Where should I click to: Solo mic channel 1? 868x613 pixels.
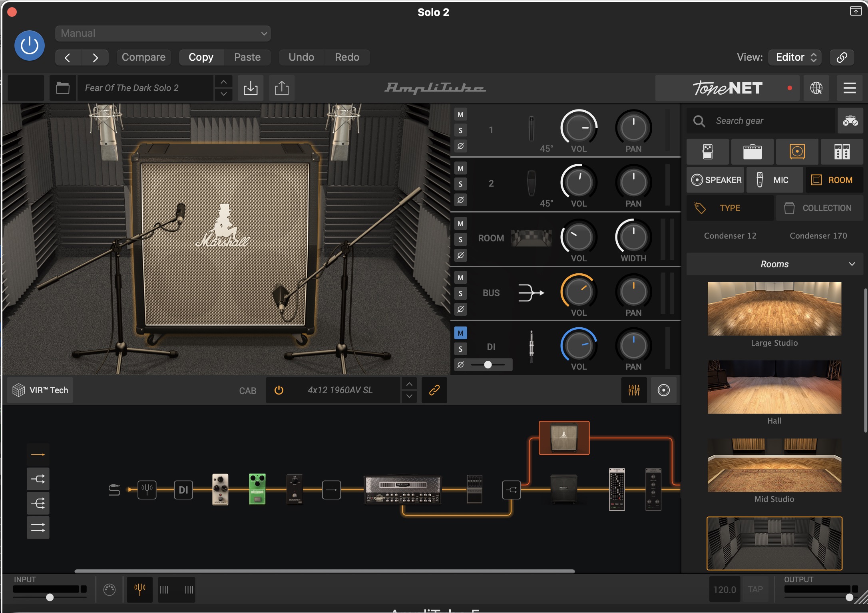pyautogui.click(x=460, y=130)
